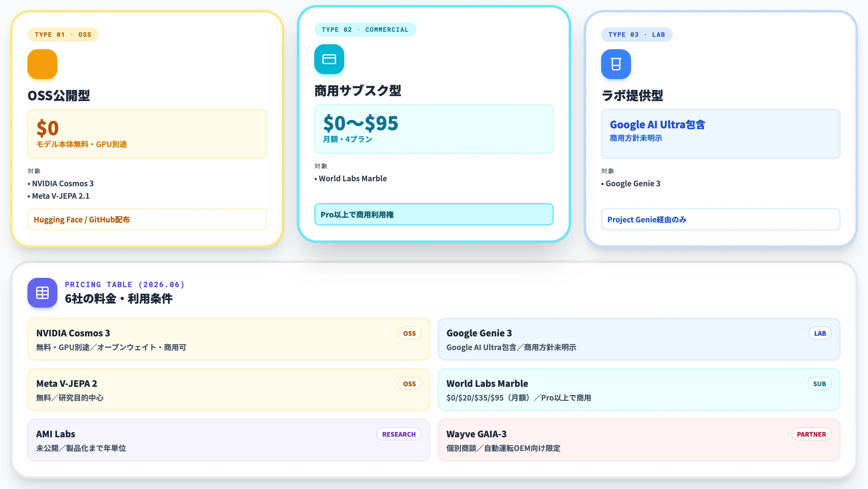This screenshot has height=489, width=868.
Task: Click the Google AI Ultra包含 title
Action: tap(658, 125)
